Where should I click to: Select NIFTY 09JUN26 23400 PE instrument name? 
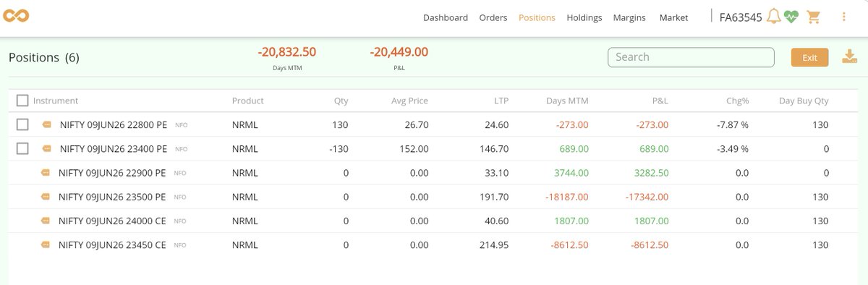[114, 149]
